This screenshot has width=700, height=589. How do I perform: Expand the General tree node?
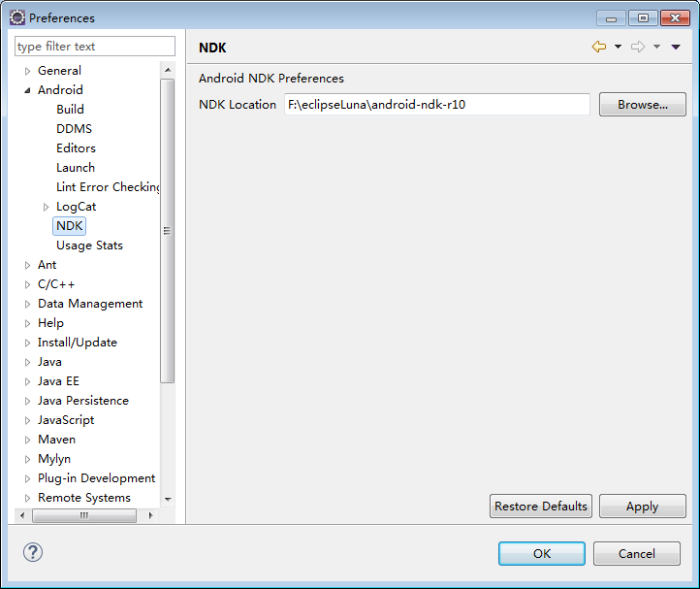28,71
